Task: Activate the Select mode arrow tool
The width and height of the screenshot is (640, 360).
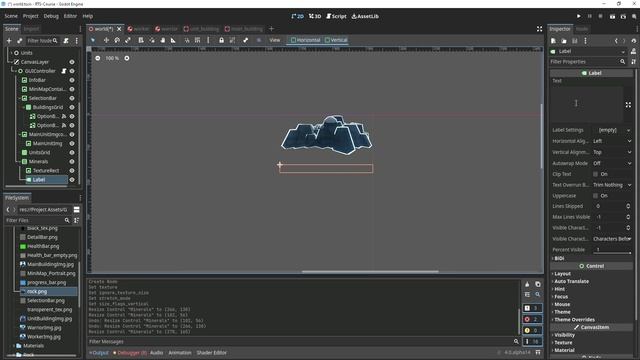Action: click(x=93, y=40)
